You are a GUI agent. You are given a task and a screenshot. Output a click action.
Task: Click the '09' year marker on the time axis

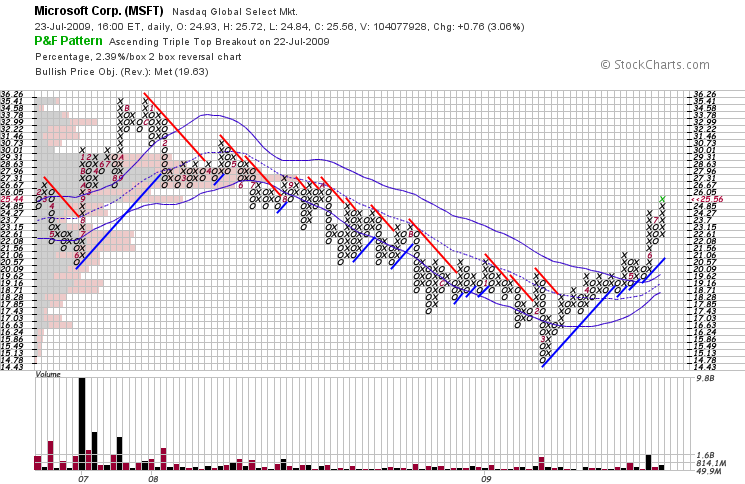pyautogui.click(x=485, y=479)
